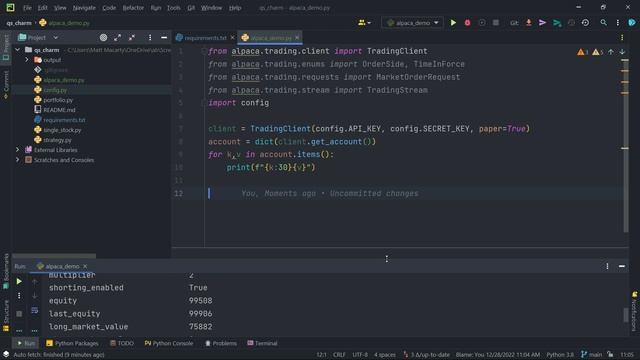Click the 4 spaces indent setting
The height and width of the screenshot is (360, 640).
pos(384,355)
